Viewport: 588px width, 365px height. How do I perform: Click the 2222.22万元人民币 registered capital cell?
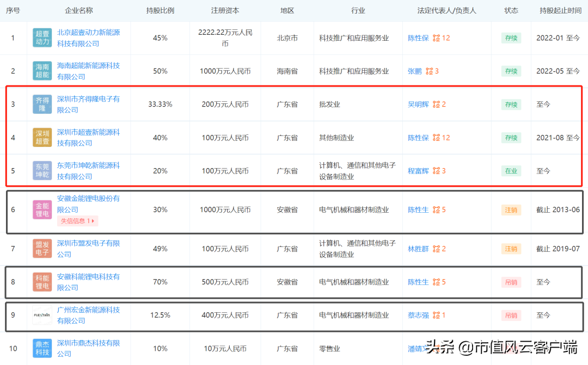pyautogui.click(x=225, y=38)
